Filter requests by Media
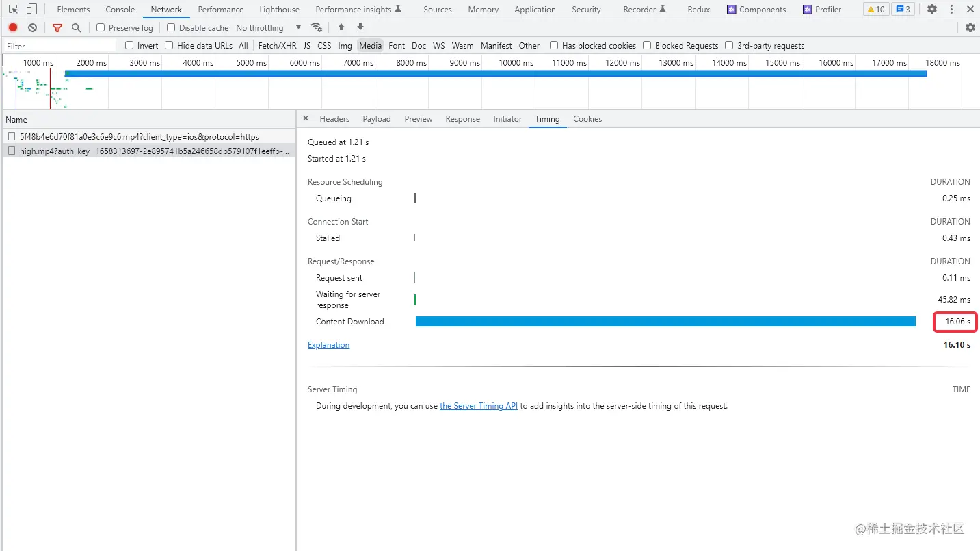Viewport: 980px width, 551px height. [371, 45]
